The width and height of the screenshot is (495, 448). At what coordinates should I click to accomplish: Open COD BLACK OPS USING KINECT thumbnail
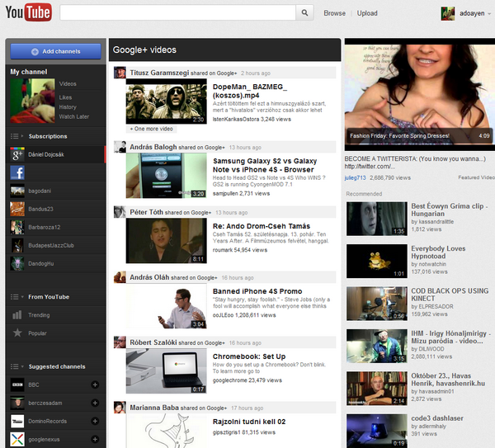coord(377,304)
